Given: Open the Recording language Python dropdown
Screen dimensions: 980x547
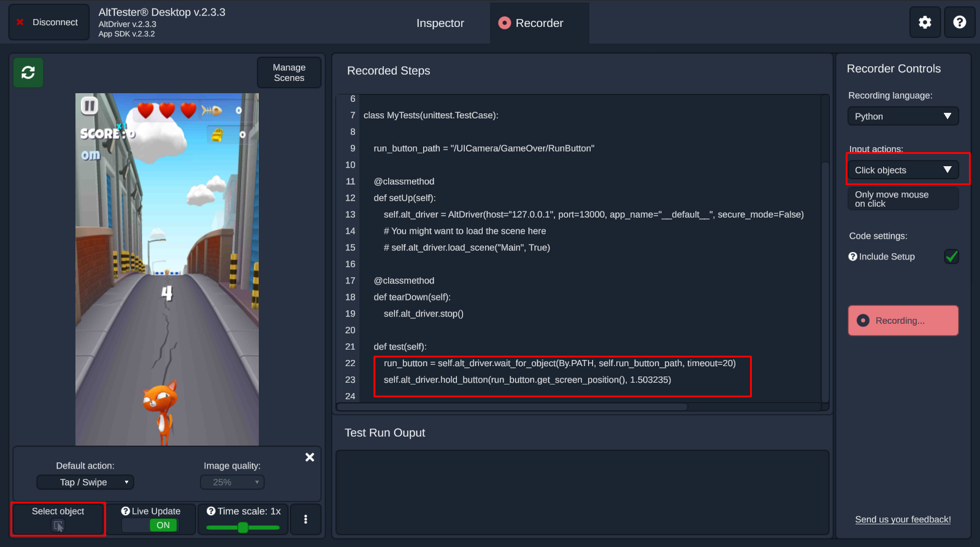Looking at the screenshot, I should 903,117.
